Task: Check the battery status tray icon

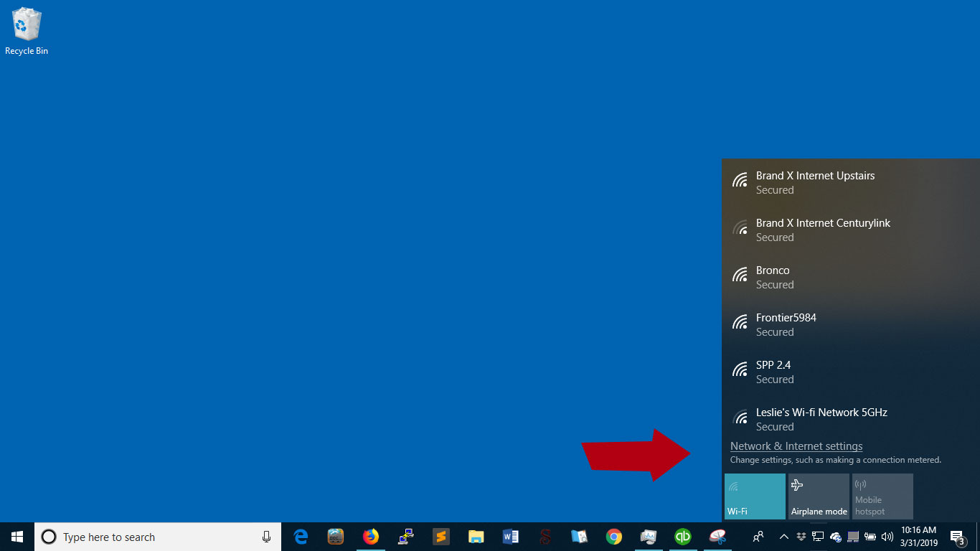Action: 870,537
